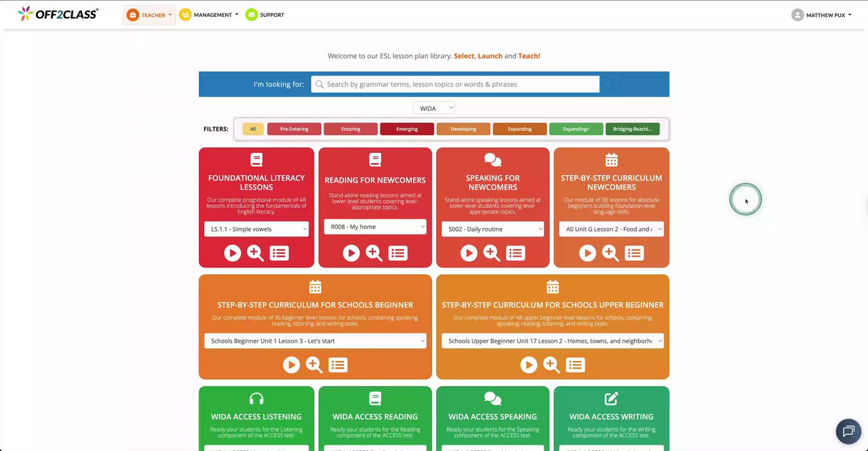The width and height of the screenshot is (868, 451).
Task: Click play icon under Step-by-Step Curriculum Newcomers
Action: click(x=588, y=253)
